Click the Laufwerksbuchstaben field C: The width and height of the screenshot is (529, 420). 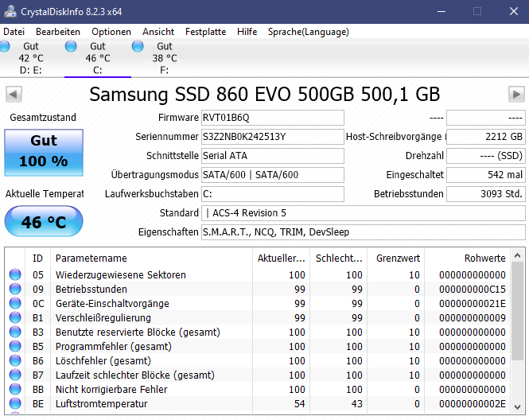(273, 194)
